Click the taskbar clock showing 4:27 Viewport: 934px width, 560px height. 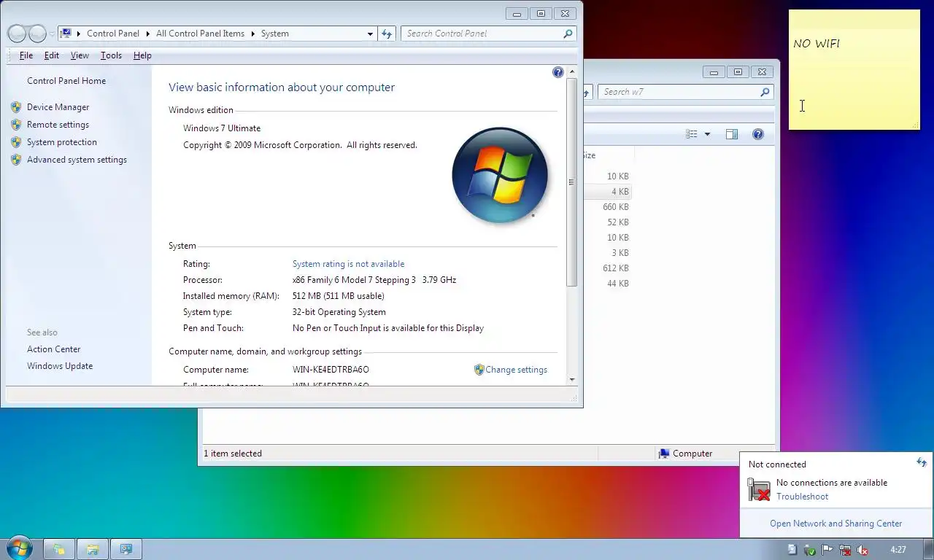click(898, 550)
